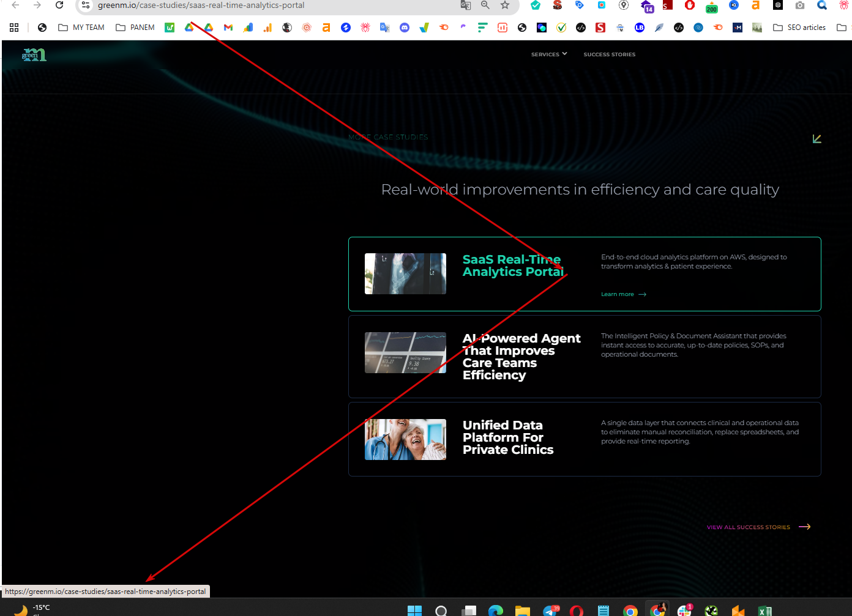Open the bookmarks apps grid icon
This screenshot has height=616, width=852.
coord(14,28)
